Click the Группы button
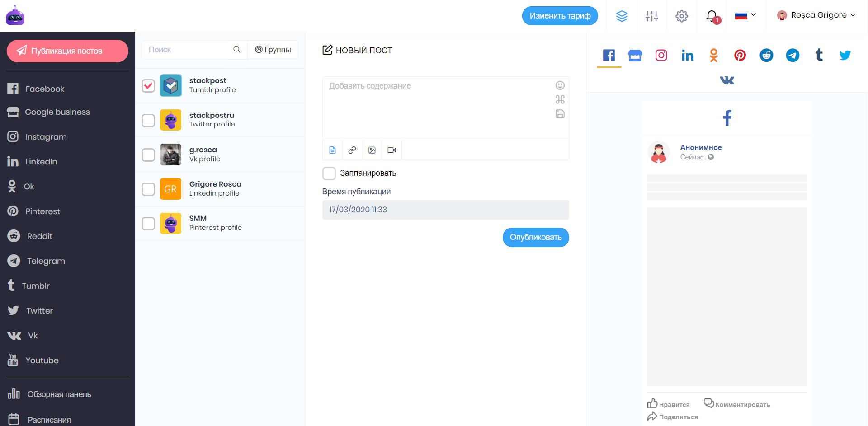The width and height of the screenshot is (868, 426). tap(273, 50)
